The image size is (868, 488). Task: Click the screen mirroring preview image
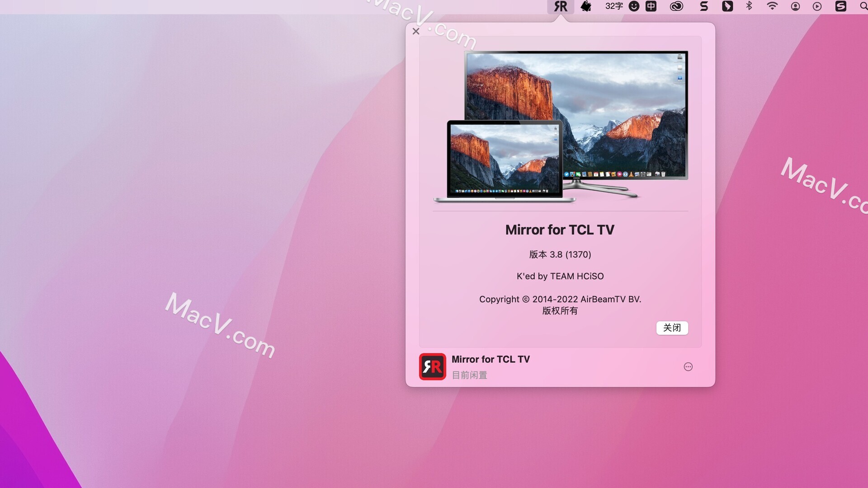(x=560, y=127)
